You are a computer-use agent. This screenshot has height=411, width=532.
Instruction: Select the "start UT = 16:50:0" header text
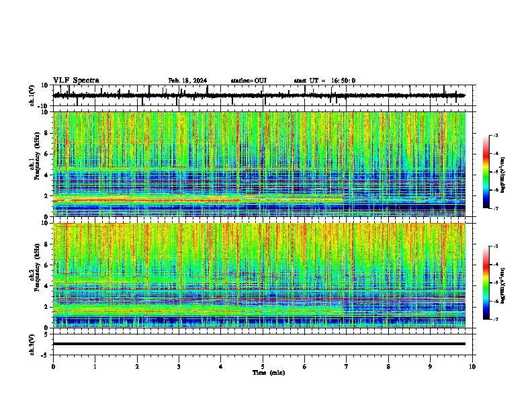[324, 81]
